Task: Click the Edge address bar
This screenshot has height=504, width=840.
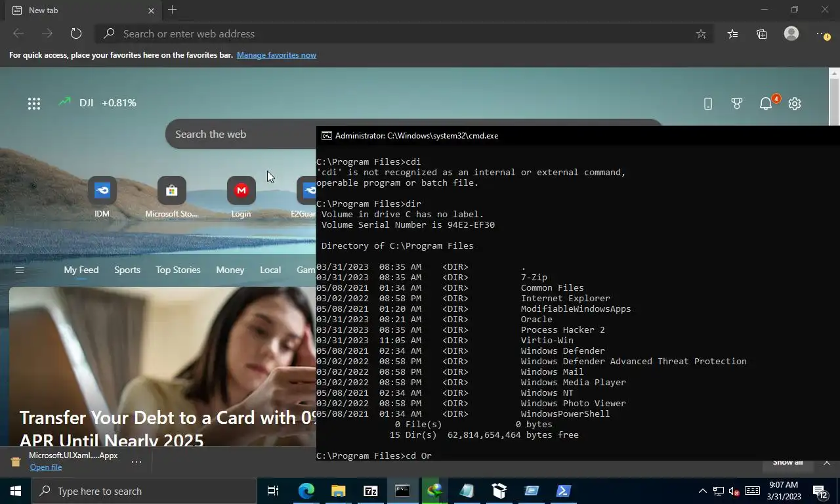Action: pyautogui.click(x=405, y=33)
